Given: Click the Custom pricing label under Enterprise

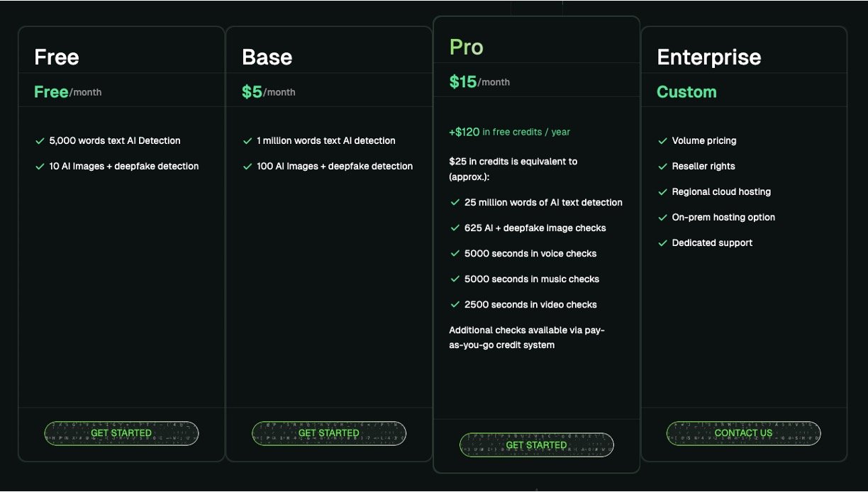Looking at the screenshot, I should 686,92.
